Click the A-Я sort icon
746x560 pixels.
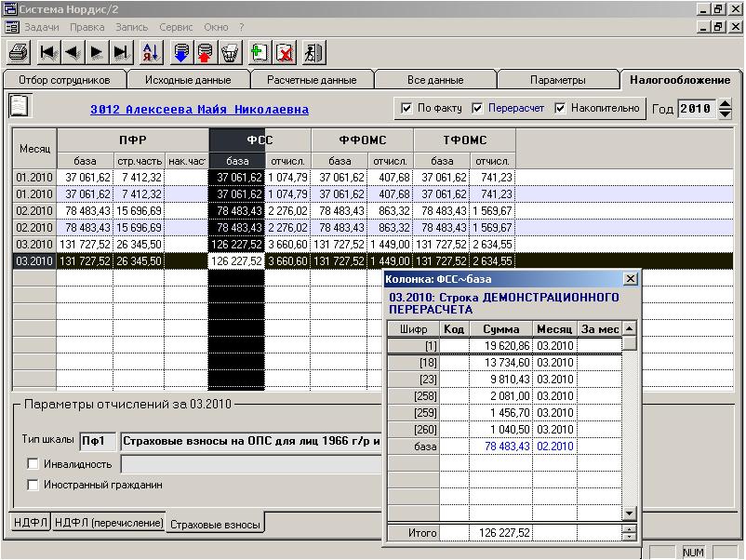pos(152,52)
